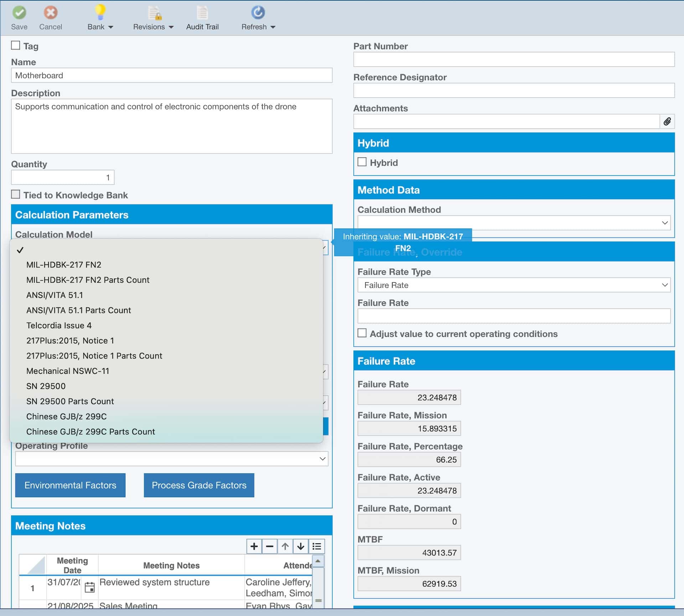The image size is (684, 616).
Task: Open the calendar picker for the meeting date
Action: 90,587
